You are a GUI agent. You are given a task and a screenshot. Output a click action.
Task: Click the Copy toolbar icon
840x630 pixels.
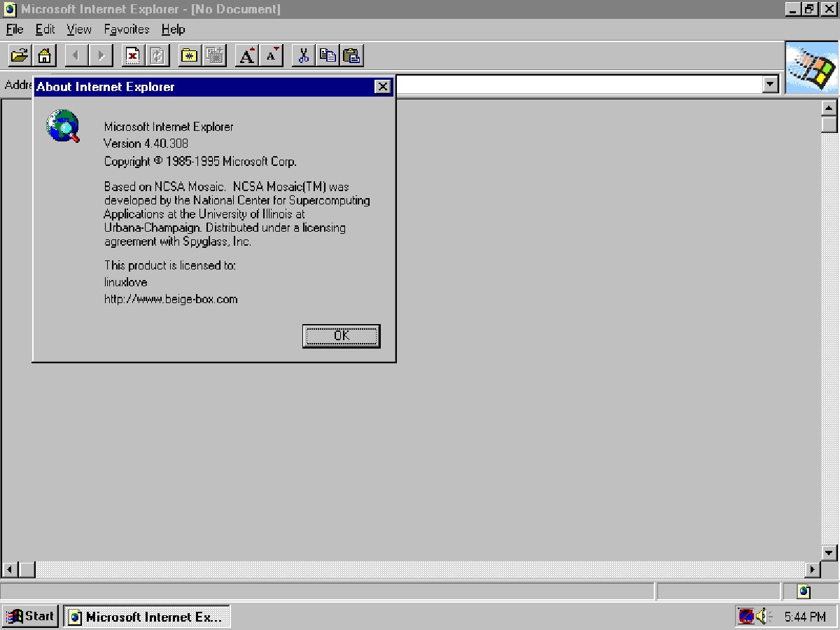click(328, 55)
